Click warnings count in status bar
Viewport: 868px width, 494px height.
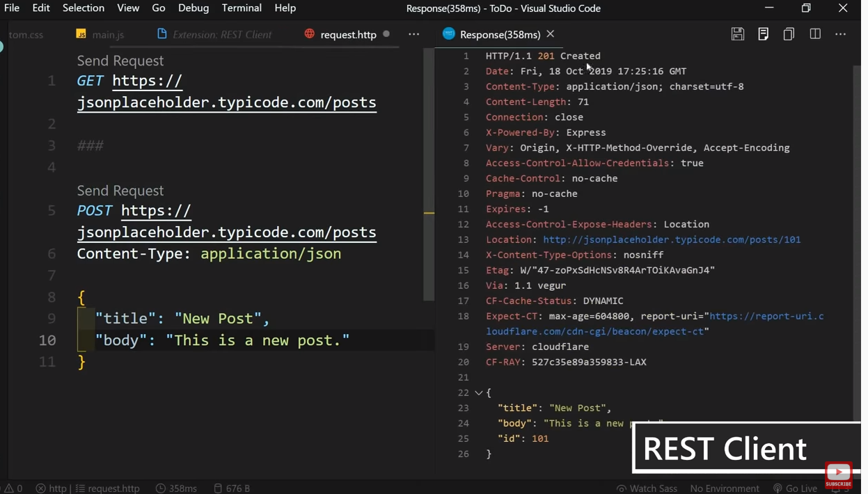click(x=14, y=488)
